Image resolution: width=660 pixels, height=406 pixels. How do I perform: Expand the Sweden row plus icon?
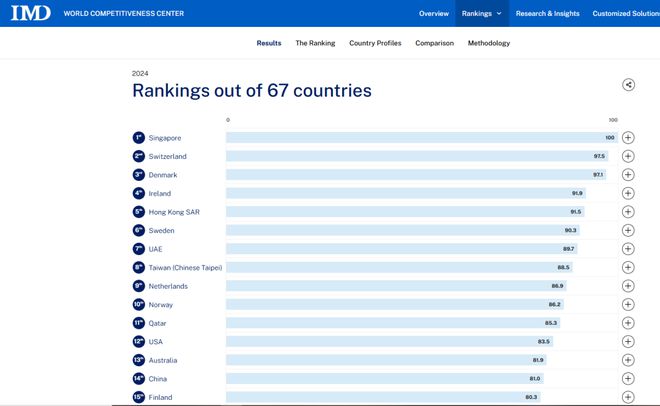[628, 230]
